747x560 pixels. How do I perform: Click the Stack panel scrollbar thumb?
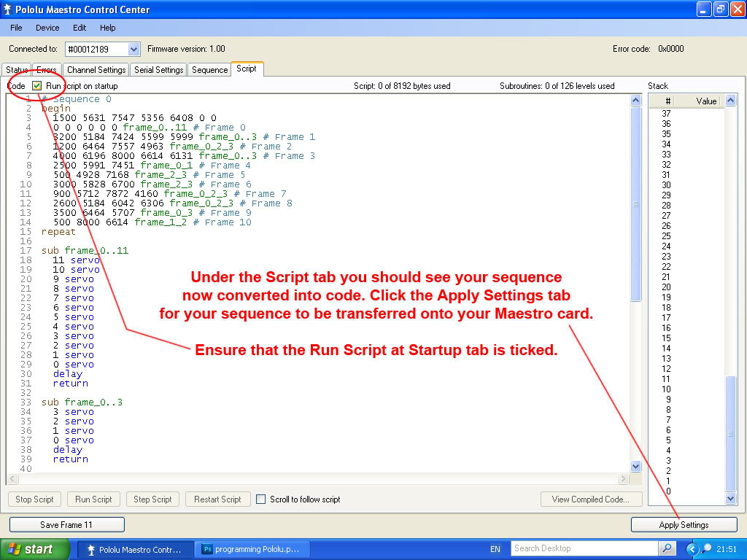pos(730,434)
